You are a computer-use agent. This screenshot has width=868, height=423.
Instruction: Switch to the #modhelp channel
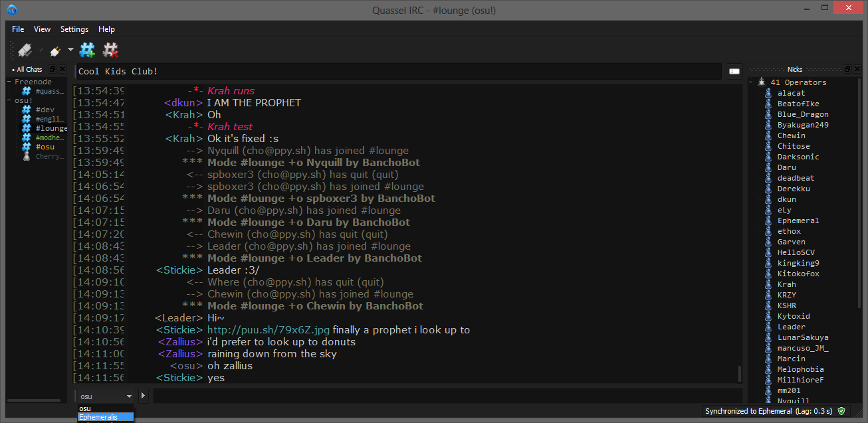(50, 137)
